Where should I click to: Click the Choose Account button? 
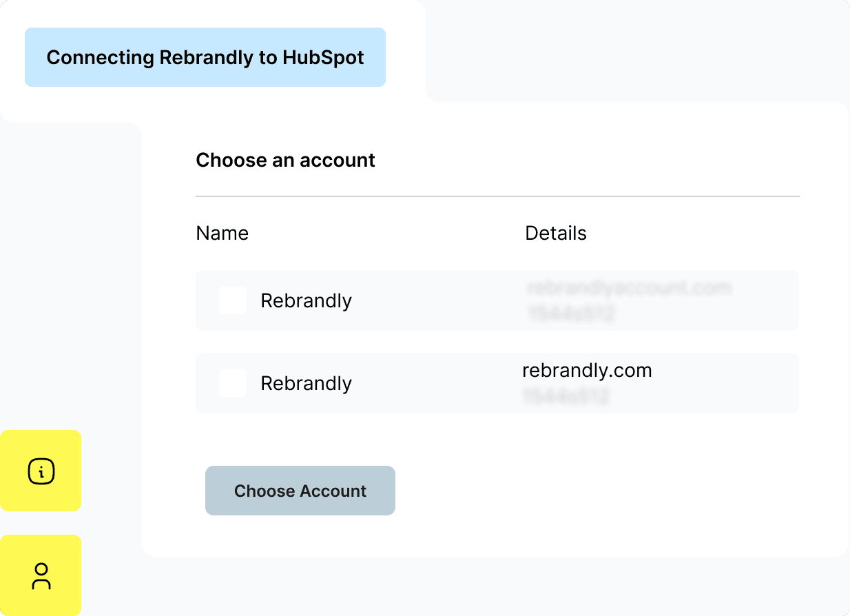pyautogui.click(x=300, y=491)
